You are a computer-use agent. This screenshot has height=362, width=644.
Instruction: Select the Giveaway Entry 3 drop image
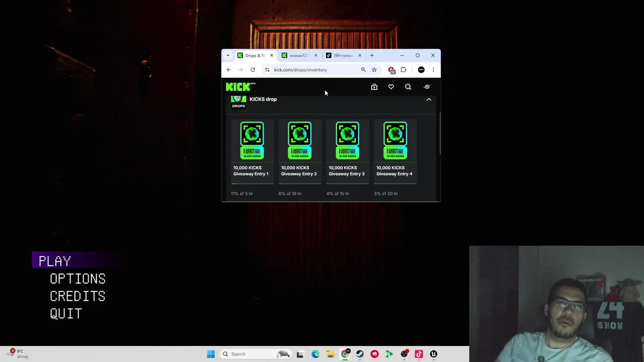[348, 140]
